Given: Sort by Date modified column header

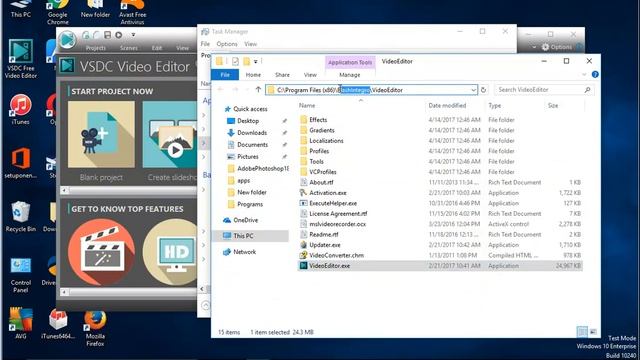Looking at the screenshot, I should (447, 105).
